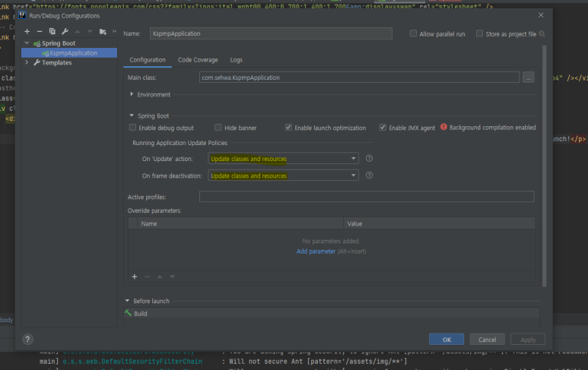Screen dimensions: 588x370
Task: Copy the selected configuration
Action: [52, 31]
